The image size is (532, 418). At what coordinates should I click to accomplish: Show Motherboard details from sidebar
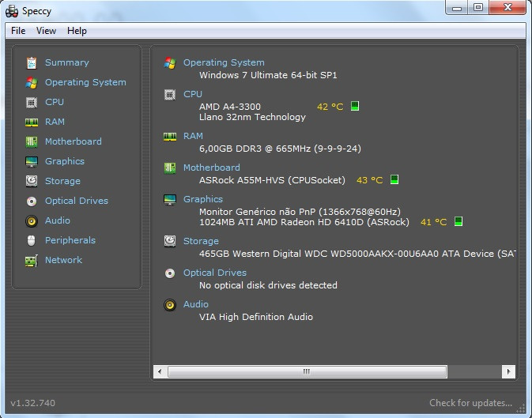(x=74, y=141)
